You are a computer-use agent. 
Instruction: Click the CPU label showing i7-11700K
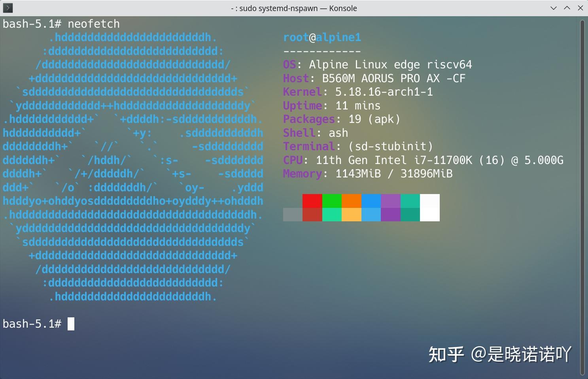coord(293,160)
